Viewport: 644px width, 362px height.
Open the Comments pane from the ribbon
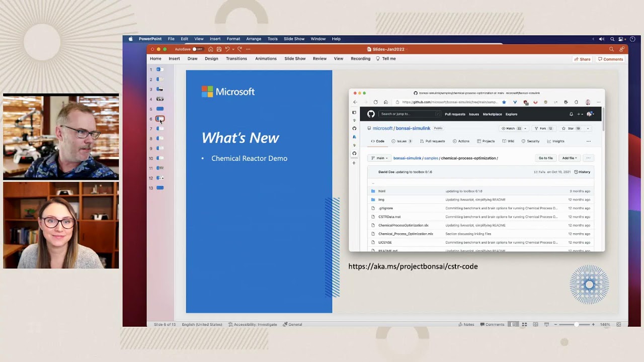[x=610, y=59]
